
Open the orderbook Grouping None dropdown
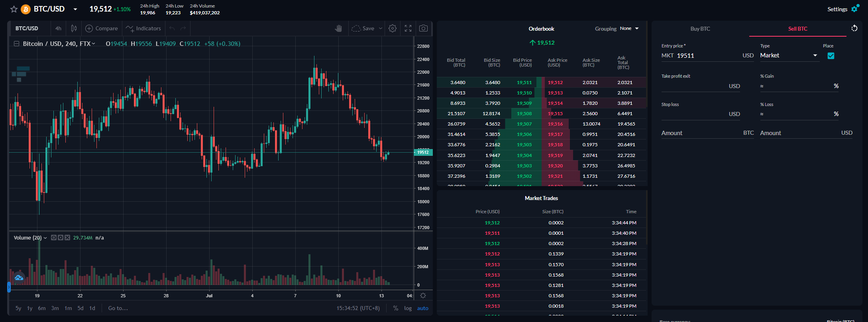[x=629, y=28]
